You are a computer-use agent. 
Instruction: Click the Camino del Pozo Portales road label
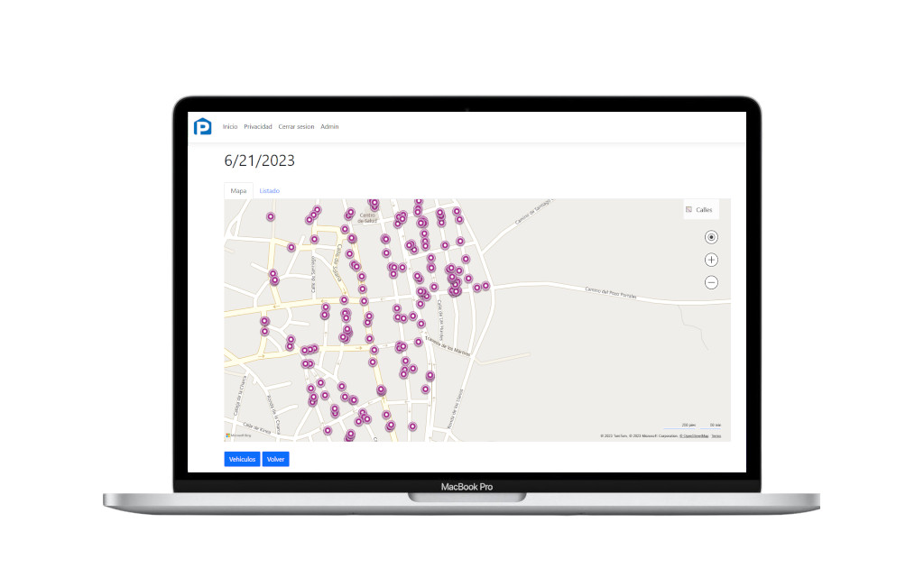(x=611, y=292)
